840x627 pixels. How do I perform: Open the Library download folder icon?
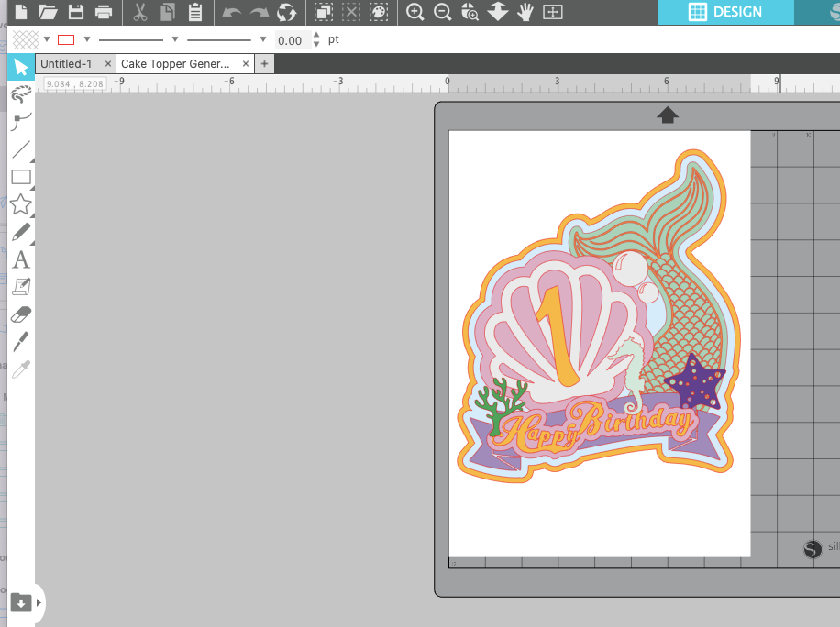coord(20,602)
